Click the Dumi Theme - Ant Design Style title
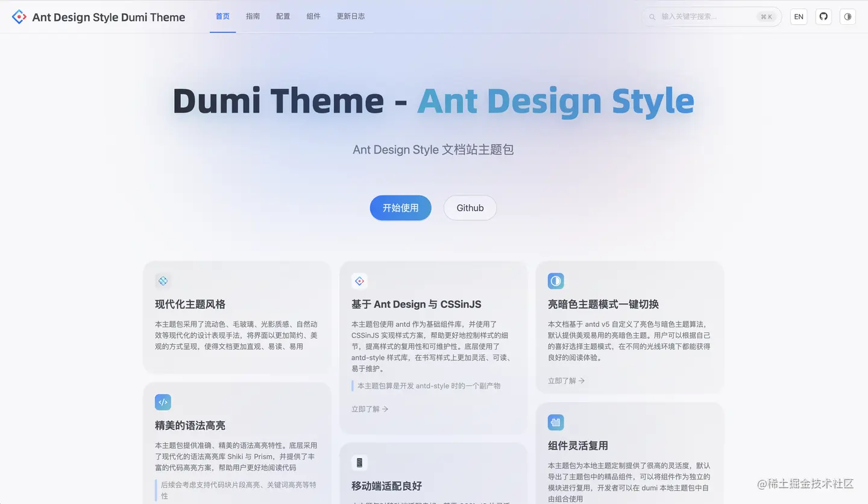868x504 pixels. coord(433,101)
